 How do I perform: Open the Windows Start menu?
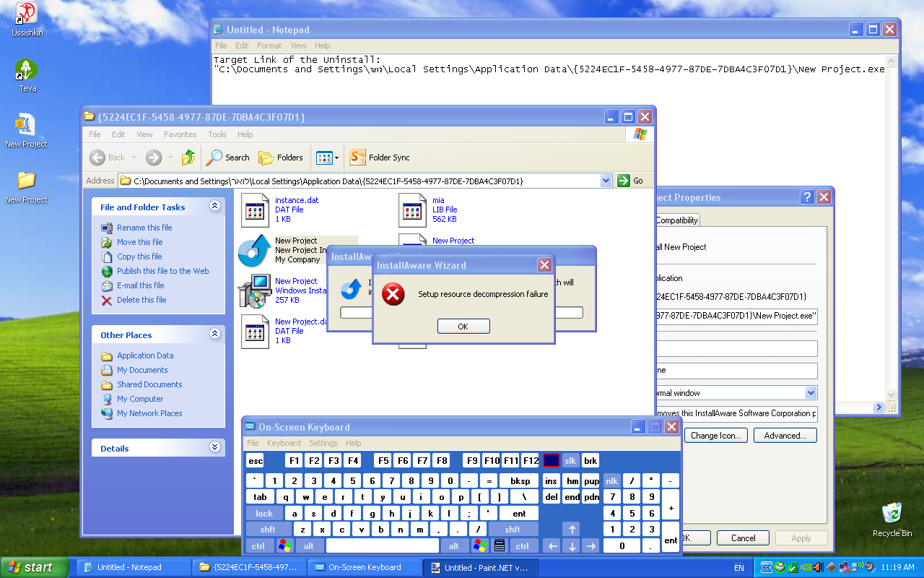(x=34, y=567)
